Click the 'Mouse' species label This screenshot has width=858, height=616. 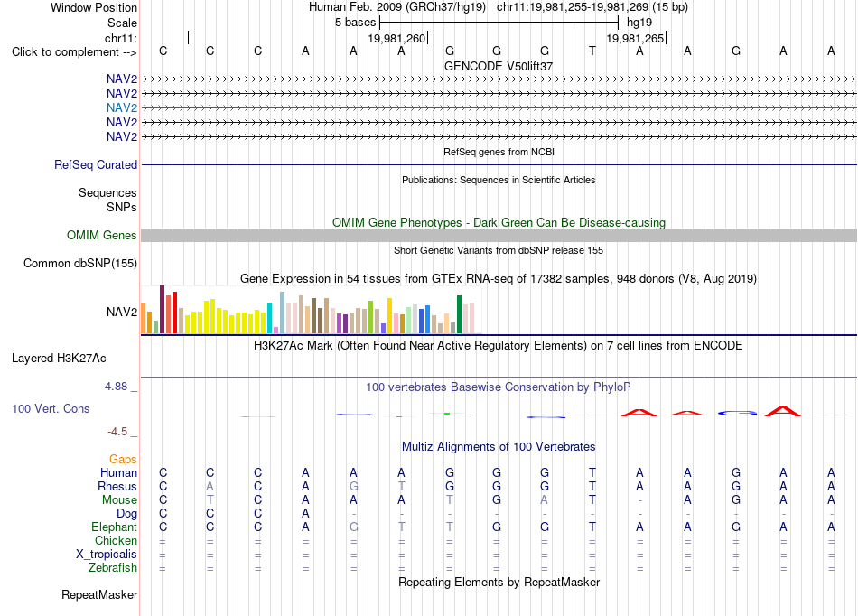[x=119, y=500]
